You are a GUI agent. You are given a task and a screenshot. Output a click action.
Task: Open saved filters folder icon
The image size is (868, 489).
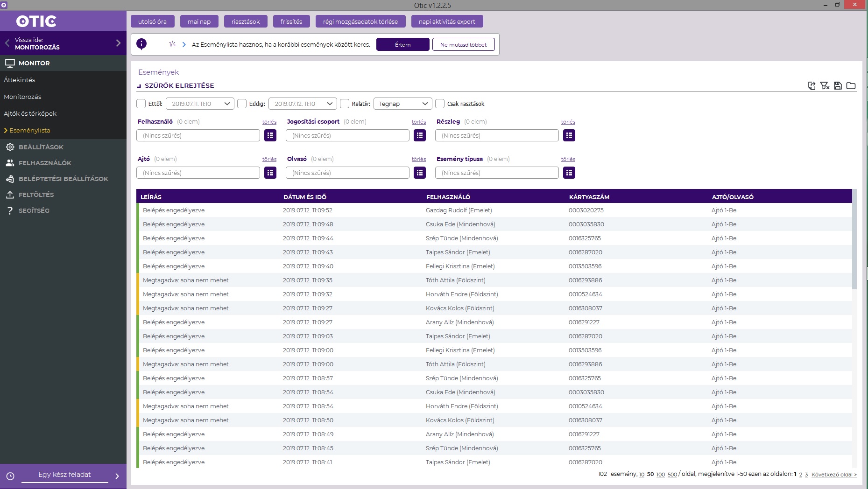coord(851,86)
